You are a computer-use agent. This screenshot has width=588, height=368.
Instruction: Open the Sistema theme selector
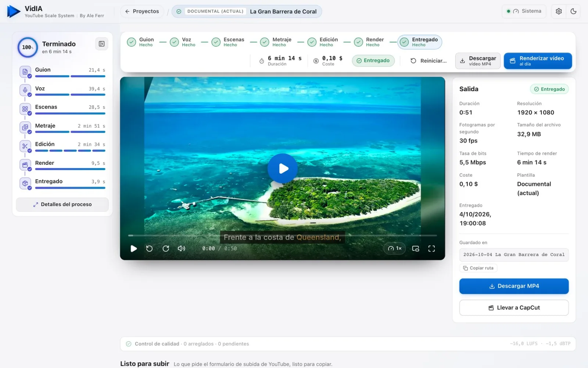(524, 11)
